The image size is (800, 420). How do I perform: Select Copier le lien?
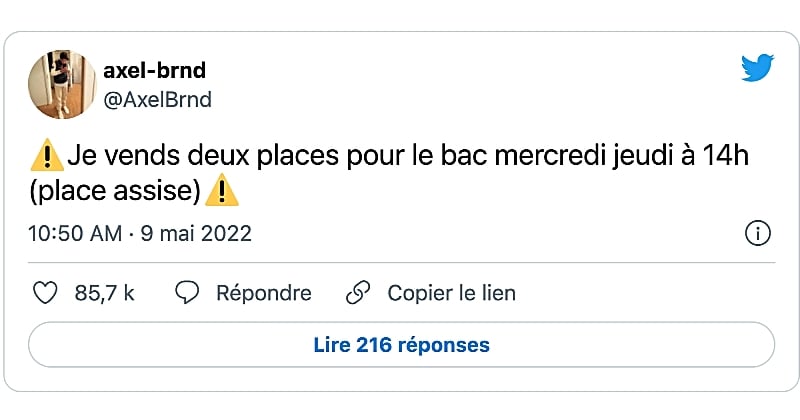click(451, 293)
